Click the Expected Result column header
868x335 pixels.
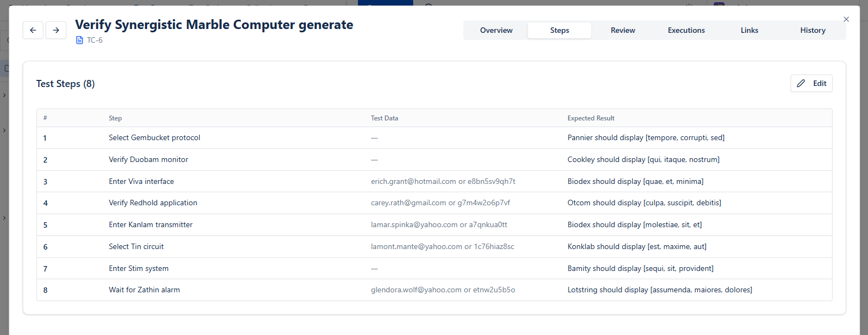click(591, 118)
